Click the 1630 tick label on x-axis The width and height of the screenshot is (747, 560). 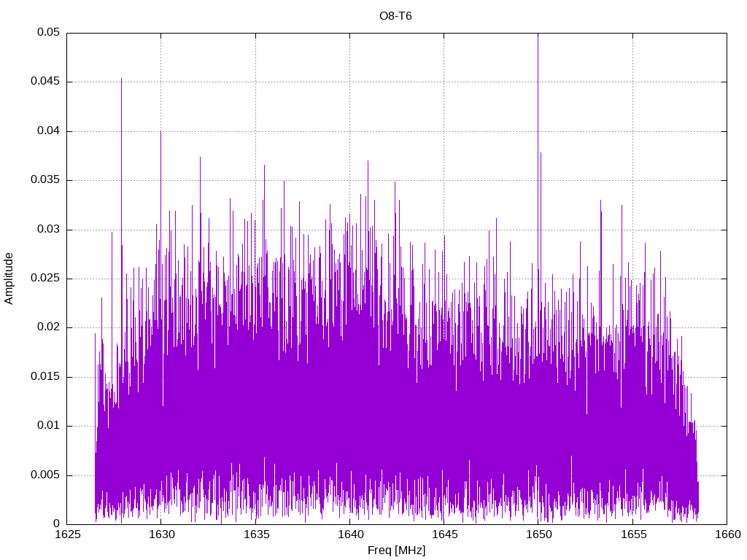[x=161, y=534]
